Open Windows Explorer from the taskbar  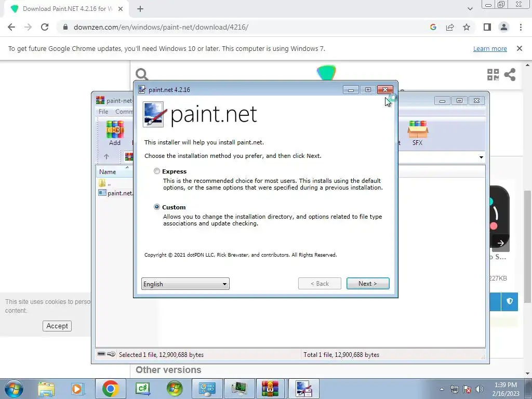(x=46, y=389)
